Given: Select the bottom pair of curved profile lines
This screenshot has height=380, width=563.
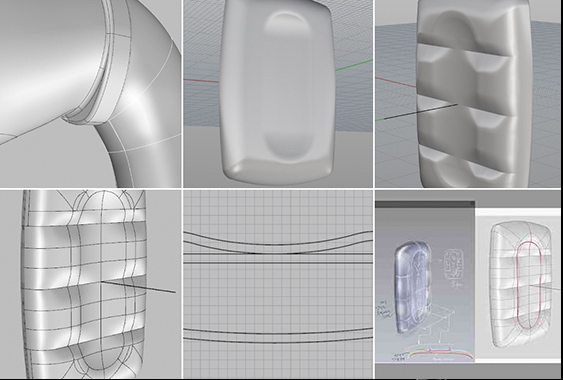Looking at the screenshot, I should tap(278, 335).
